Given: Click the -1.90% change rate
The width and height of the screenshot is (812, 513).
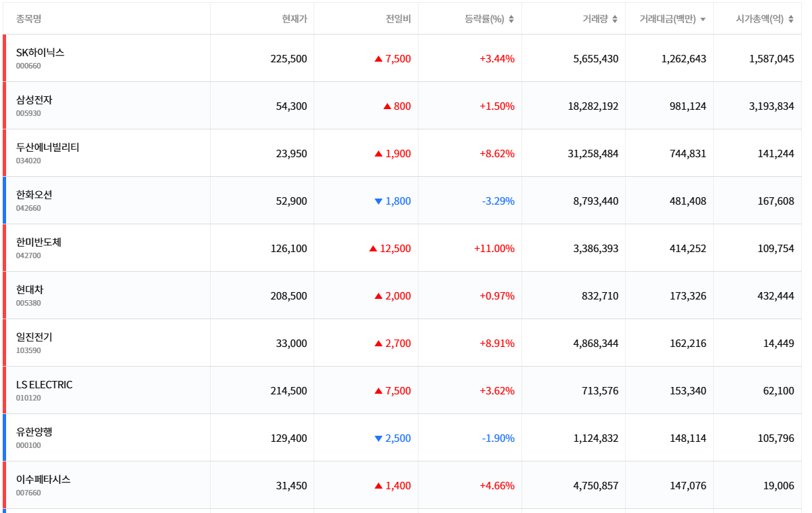Looking at the screenshot, I should coord(498,438).
